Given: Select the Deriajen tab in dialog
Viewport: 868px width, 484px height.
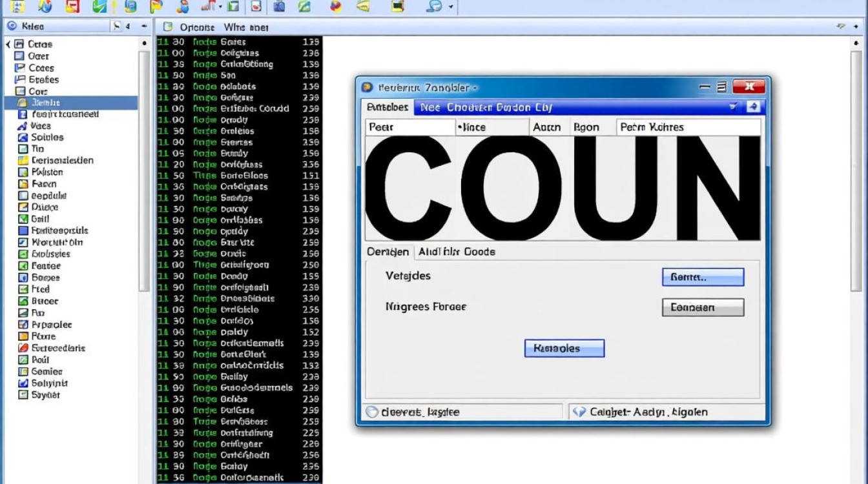Looking at the screenshot, I should coord(387,252).
